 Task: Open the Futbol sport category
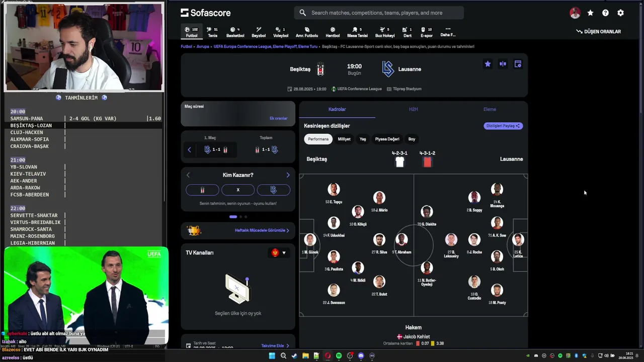191,32
